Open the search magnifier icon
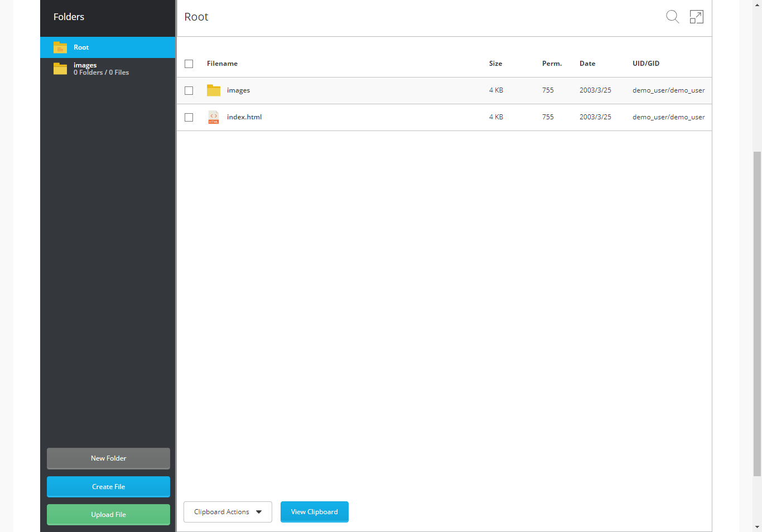Viewport: 762px width, 532px height. [x=672, y=17]
